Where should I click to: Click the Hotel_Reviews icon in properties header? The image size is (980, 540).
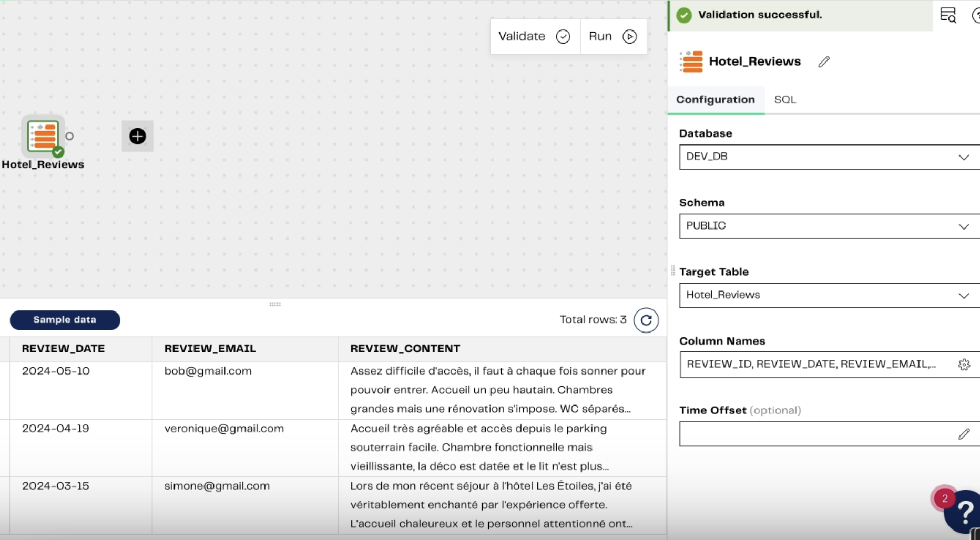point(691,62)
